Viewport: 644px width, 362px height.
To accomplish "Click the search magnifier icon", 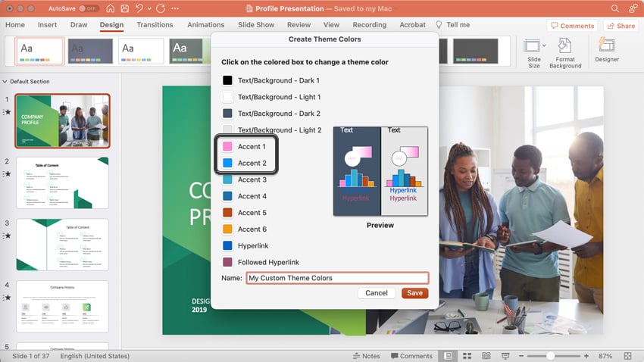I will point(614,8).
